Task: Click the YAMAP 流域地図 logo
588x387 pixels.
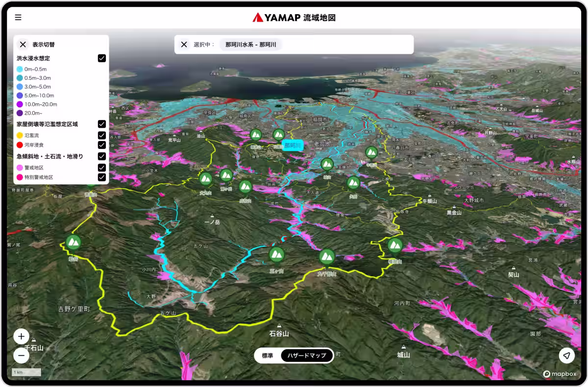Action: coord(294,18)
